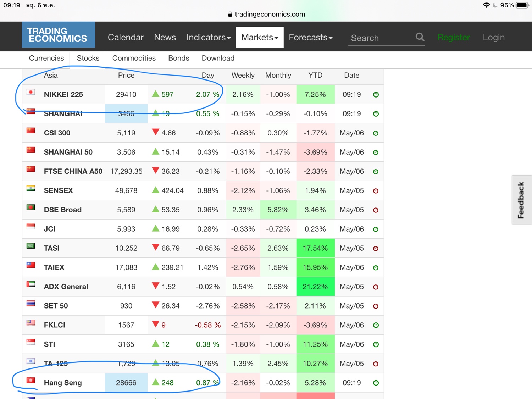Click the Day column header
Image resolution: width=532 pixels, height=399 pixels.
point(208,75)
